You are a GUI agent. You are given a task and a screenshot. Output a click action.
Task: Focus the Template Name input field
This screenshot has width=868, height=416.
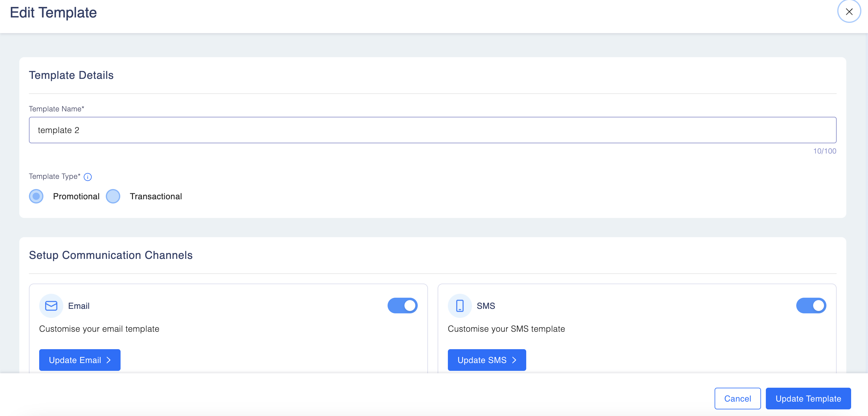(432, 130)
